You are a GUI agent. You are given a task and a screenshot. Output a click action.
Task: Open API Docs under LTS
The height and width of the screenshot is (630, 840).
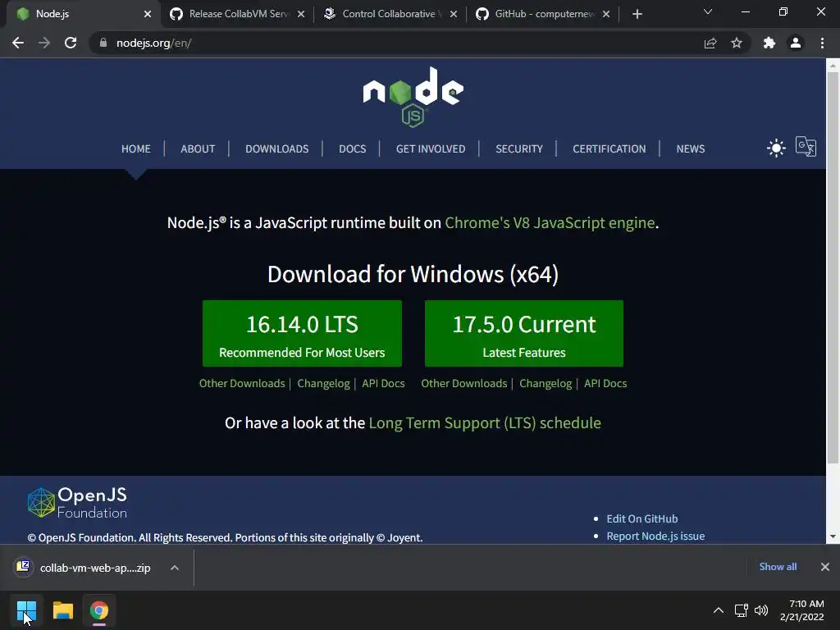point(384,384)
